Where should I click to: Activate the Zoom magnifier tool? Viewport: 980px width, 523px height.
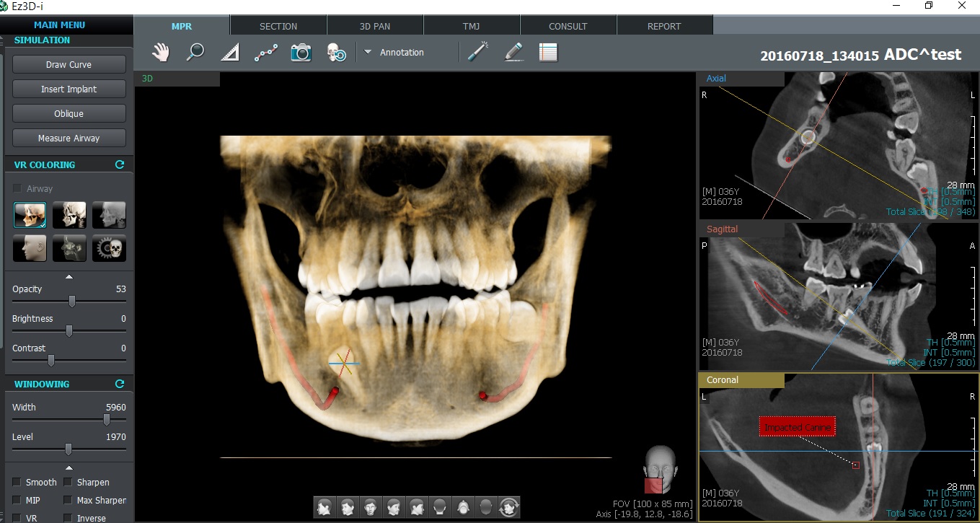coord(195,53)
